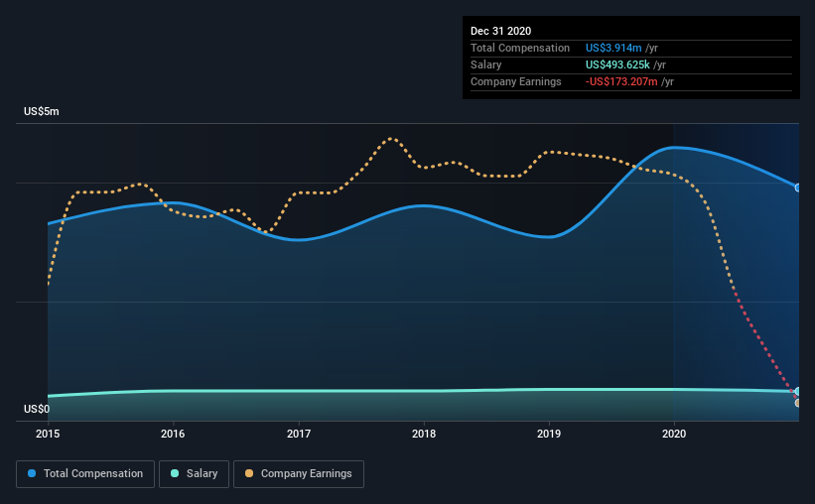Select the 2017 x-axis label
The width and height of the screenshot is (815, 504).
(x=299, y=434)
